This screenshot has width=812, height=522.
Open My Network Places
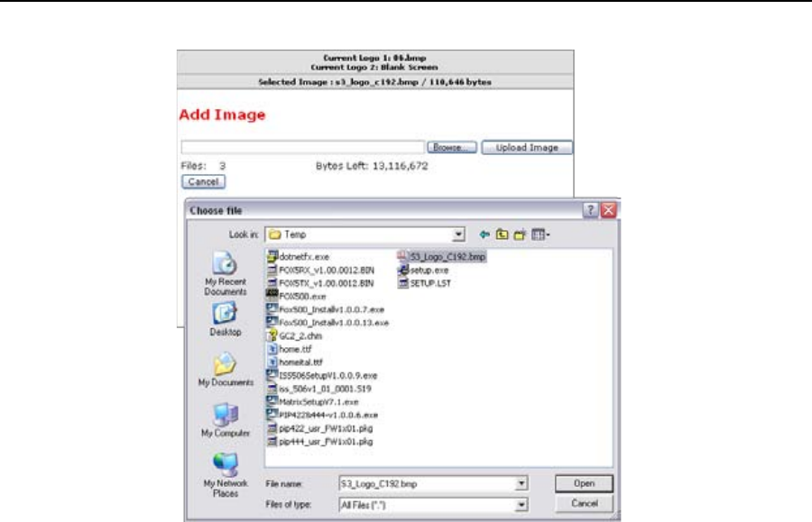point(226,474)
